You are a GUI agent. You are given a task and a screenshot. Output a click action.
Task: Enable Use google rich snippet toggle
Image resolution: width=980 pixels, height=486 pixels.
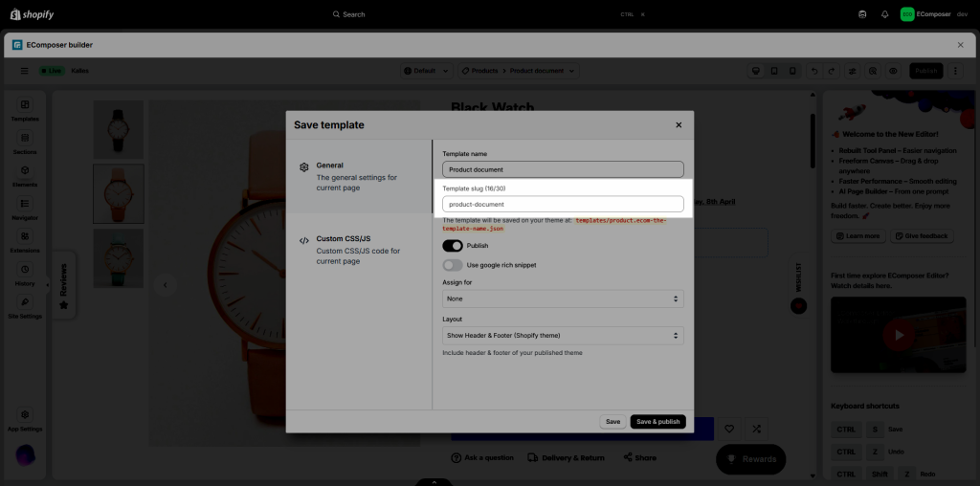pyautogui.click(x=453, y=265)
